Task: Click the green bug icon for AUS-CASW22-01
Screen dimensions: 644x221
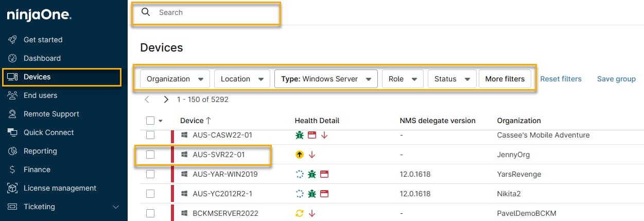Action: click(299, 135)
